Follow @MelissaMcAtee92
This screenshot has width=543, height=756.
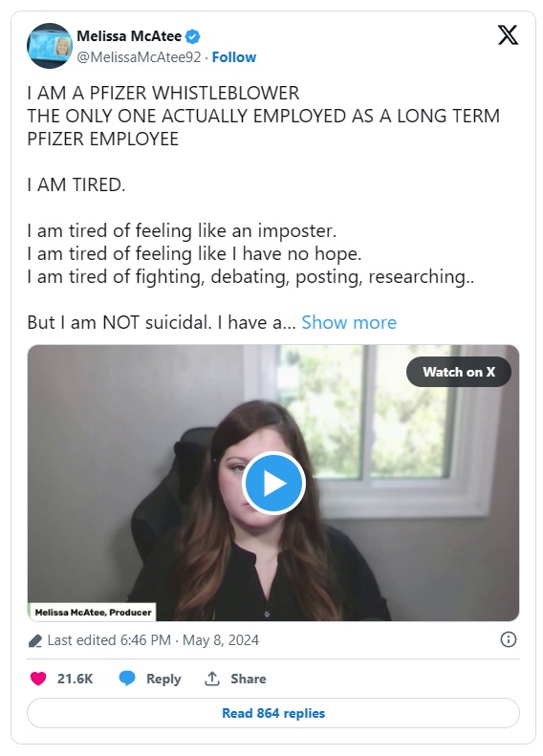point(234,57)
